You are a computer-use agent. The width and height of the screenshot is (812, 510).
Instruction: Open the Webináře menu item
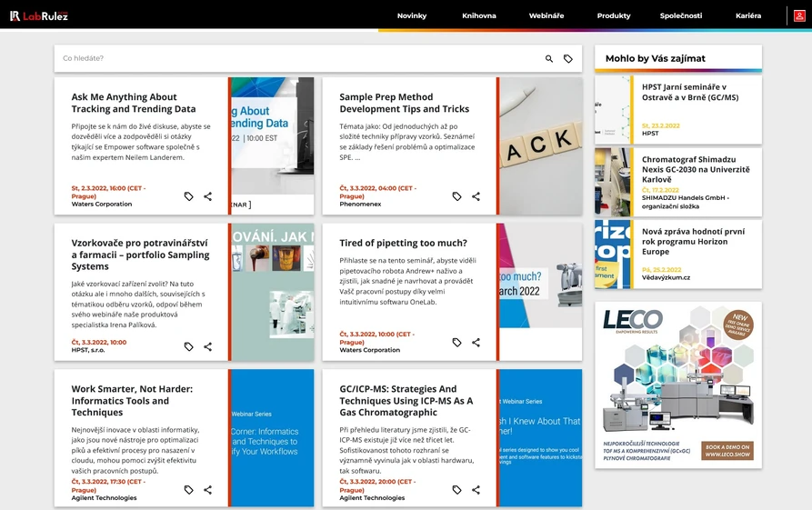tap(546, 15)
